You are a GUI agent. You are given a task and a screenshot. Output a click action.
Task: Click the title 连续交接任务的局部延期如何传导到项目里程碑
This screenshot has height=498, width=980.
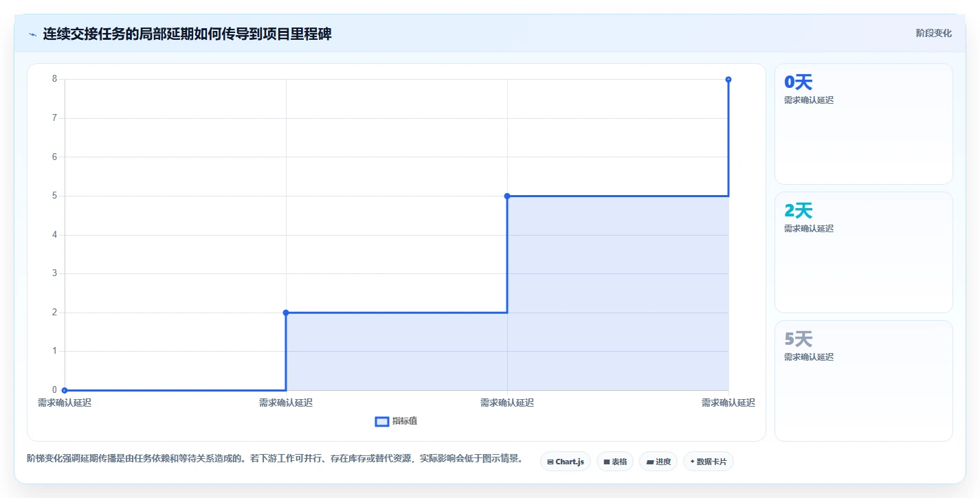(187, 34)
